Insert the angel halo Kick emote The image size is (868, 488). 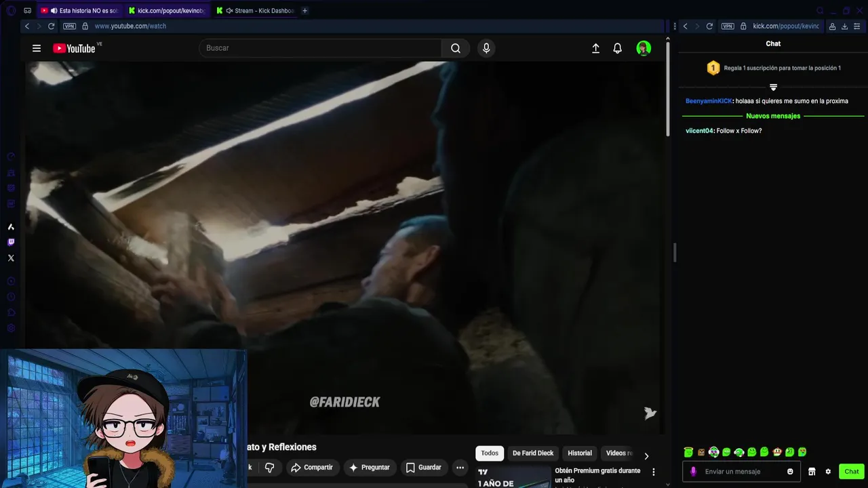tap(688, 452)
